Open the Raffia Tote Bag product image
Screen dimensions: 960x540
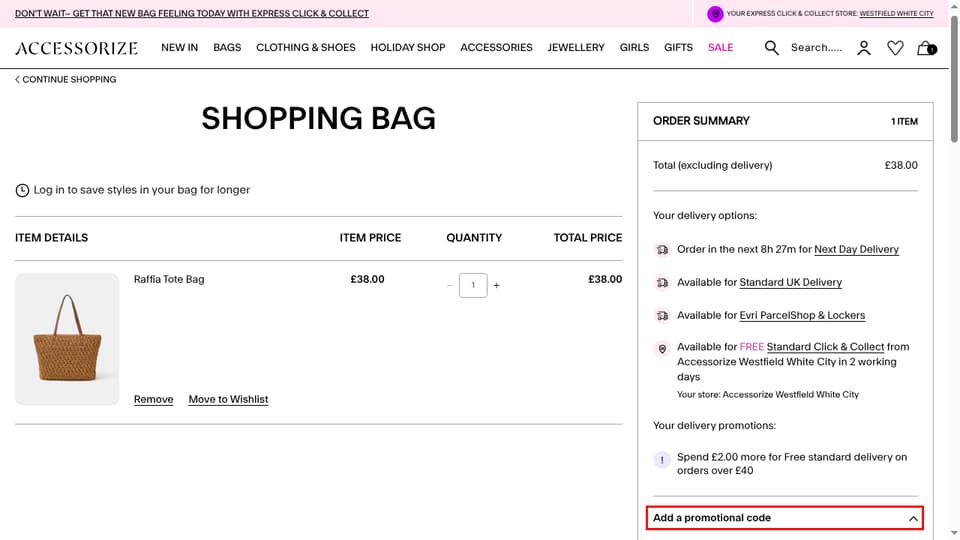pos(67,339)
